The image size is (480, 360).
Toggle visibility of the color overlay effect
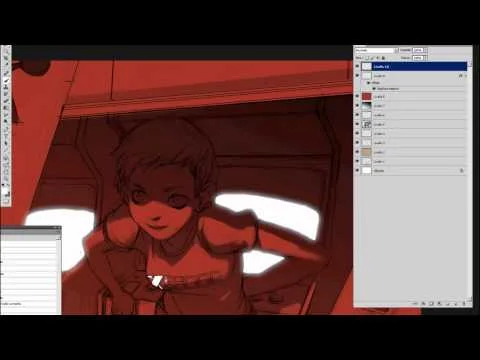tap(374, 89)
